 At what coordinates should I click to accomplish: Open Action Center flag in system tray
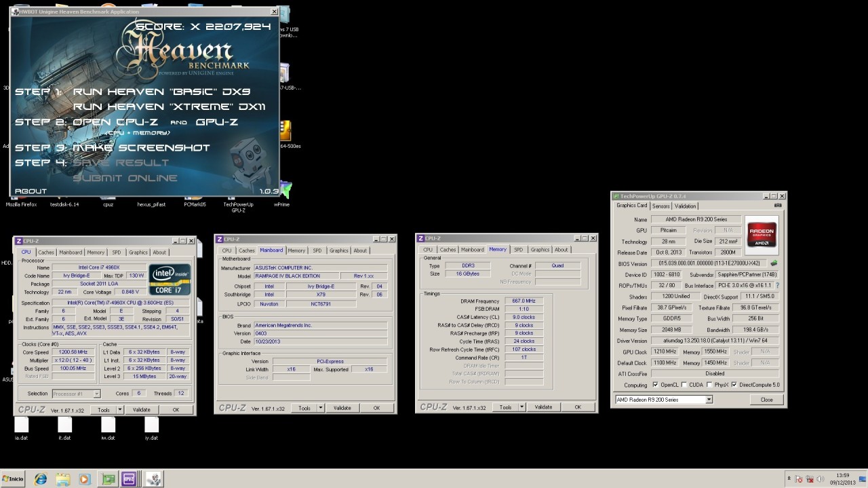pos(800,478)
